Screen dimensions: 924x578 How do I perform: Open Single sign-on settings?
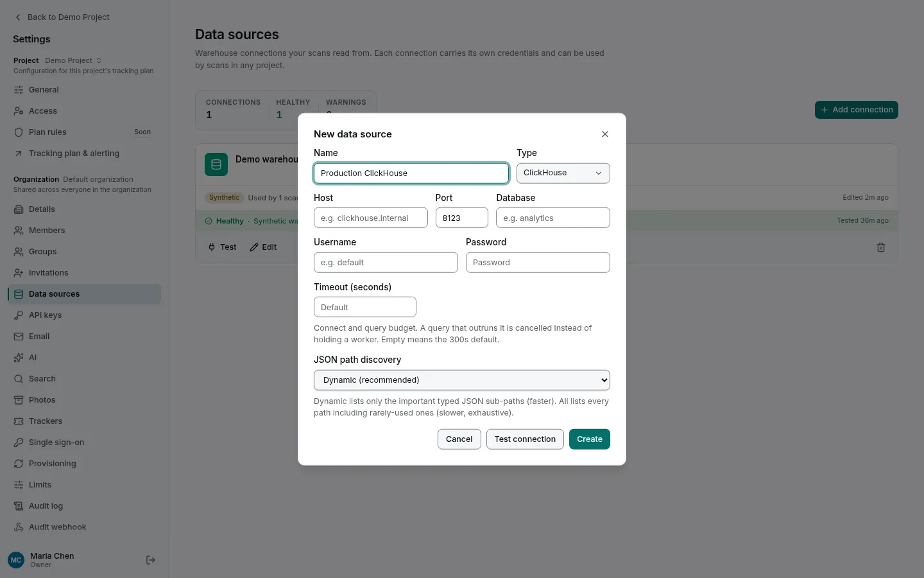(84, 442)
